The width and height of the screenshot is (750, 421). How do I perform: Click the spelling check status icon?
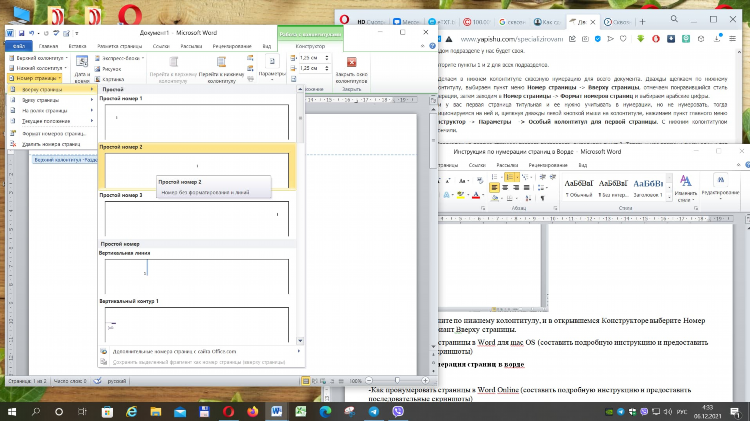coord(97,381)
